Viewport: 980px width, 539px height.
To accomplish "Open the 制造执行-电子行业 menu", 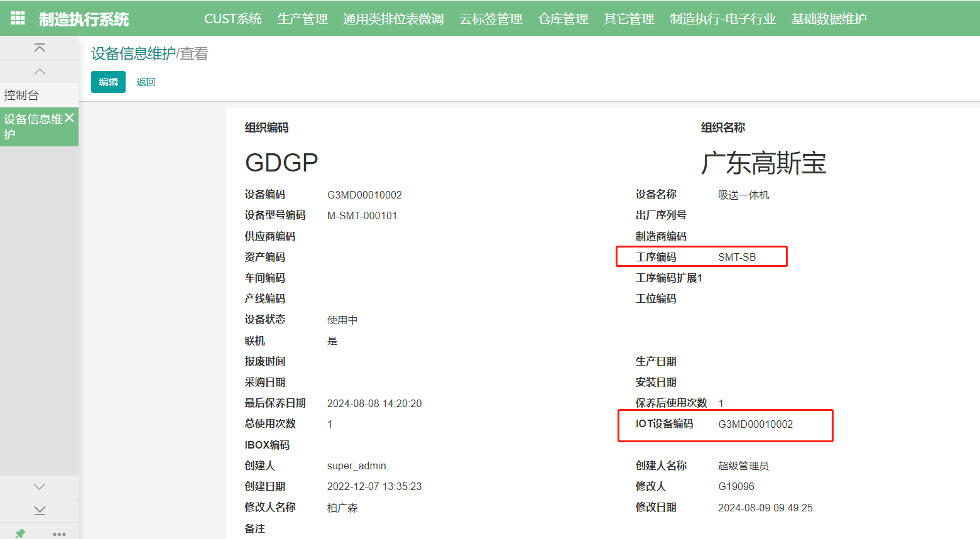I will click(x=722, y=19).
